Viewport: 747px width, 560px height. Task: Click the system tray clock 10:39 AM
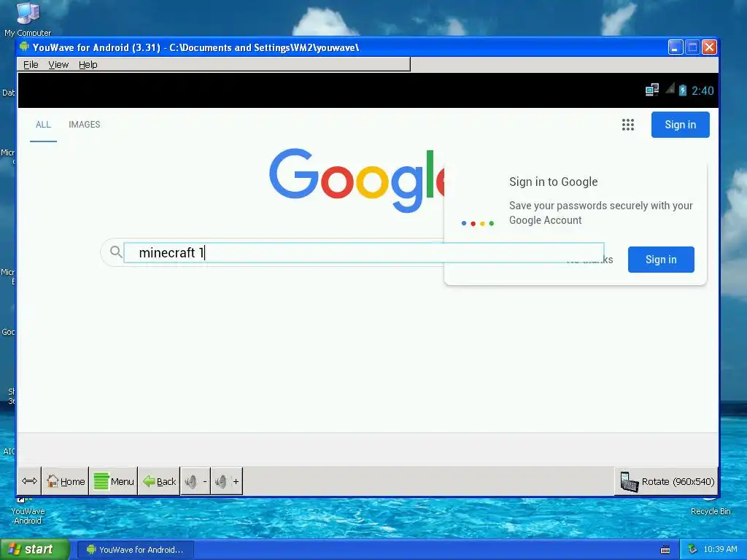click(720, 550)
